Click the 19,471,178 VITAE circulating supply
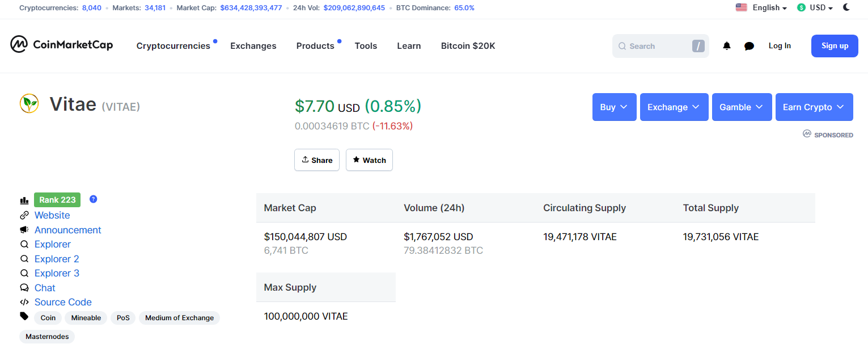This screenshot has height=352, width=868. (580, 237)
